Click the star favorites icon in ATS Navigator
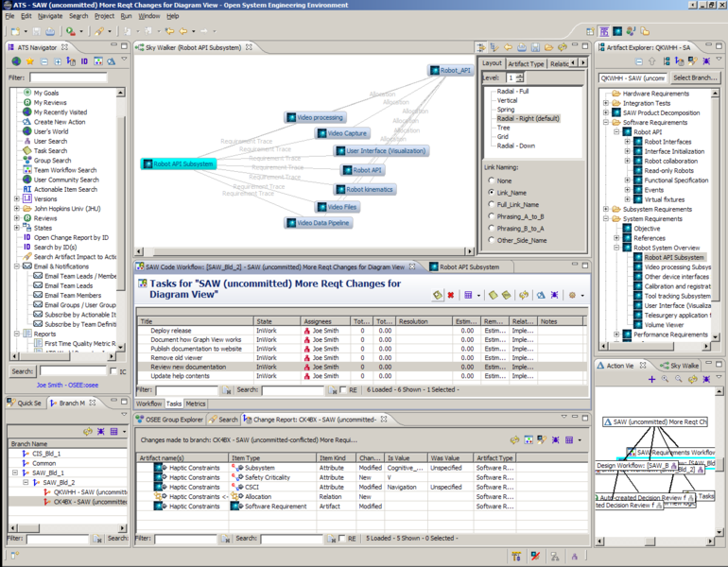The width and height of the screenshot is (728, 567). pyautogui.click(x=30, y=61)
